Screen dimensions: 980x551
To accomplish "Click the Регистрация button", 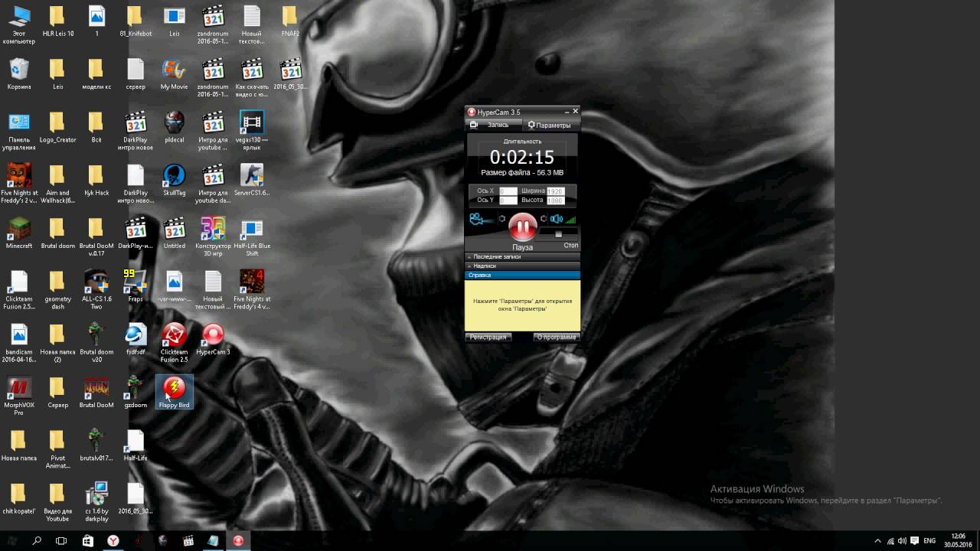I will [x=488, y=337].
